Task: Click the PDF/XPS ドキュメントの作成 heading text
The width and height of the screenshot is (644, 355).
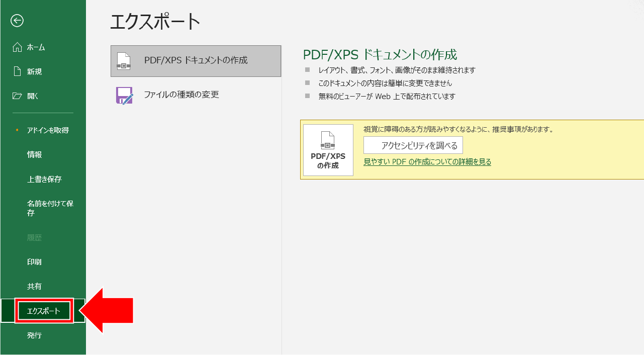Action: click(380, 54)
